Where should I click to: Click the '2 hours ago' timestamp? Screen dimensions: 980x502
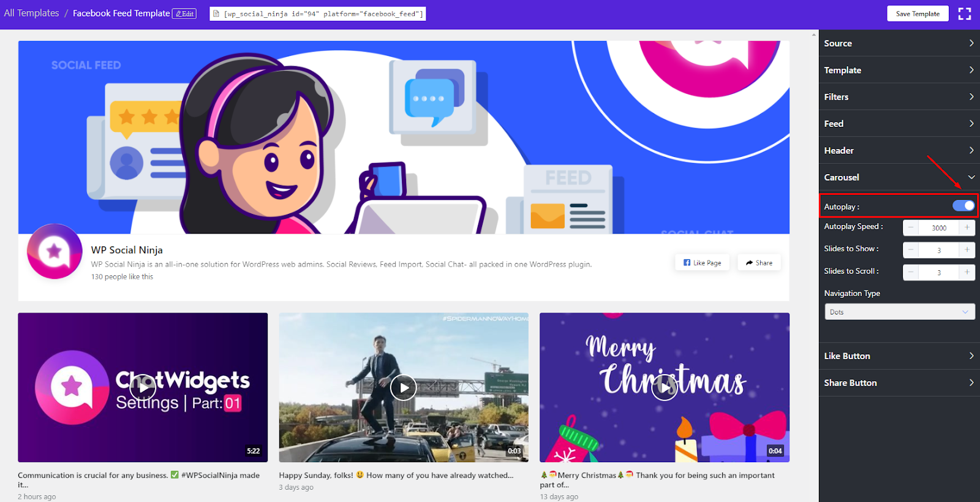[x=37, y=496]
